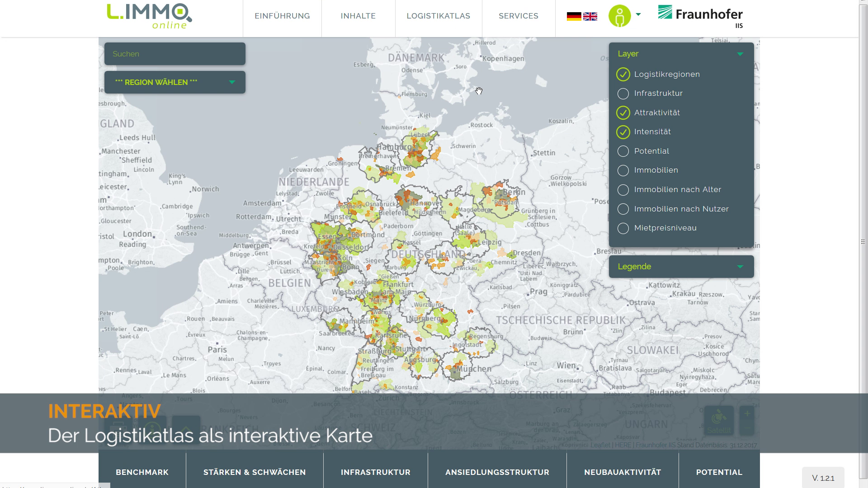
Task: Enable the Potential layer checkbox
Action: pos(623,151)
